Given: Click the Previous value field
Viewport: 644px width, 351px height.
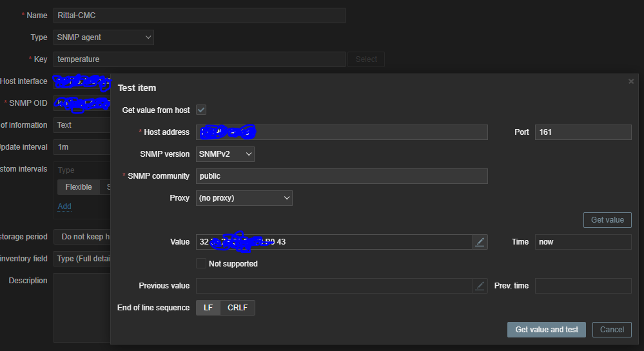Looking at the screenshot, I should coord(335,286).
